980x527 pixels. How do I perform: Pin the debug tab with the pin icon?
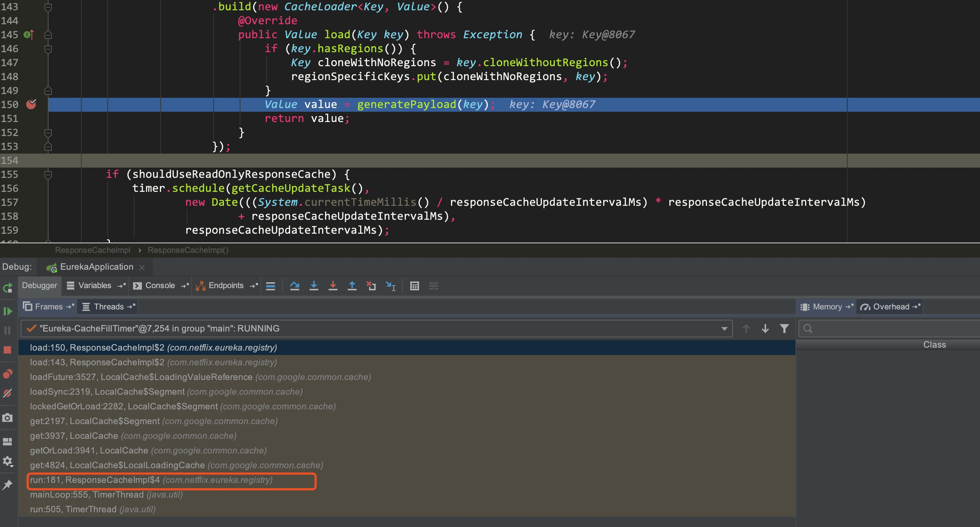[8, 484]
